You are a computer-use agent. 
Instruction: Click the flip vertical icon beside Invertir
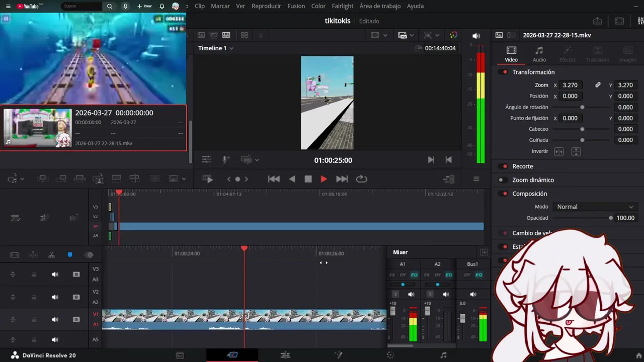coord(577,151)
